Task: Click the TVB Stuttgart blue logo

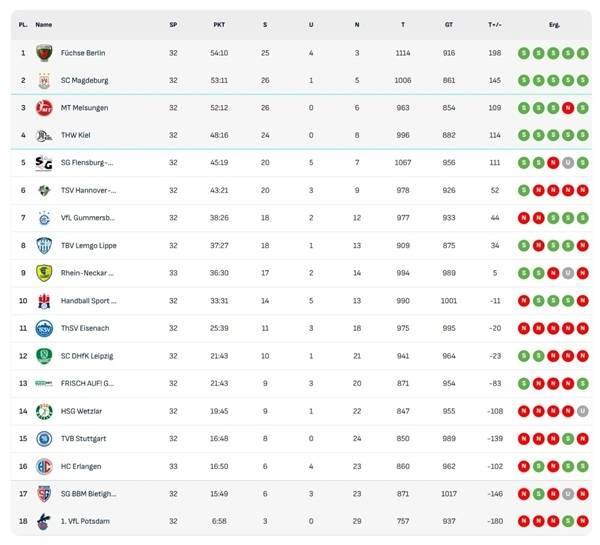Action: [44, 438]
